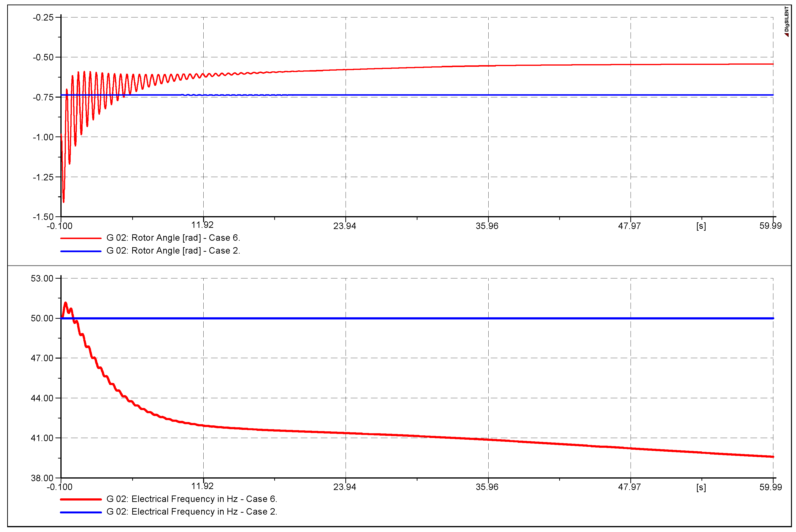Click the 53.00 label on frequency axis
The image size is (796, 532).
coord(42,279)
